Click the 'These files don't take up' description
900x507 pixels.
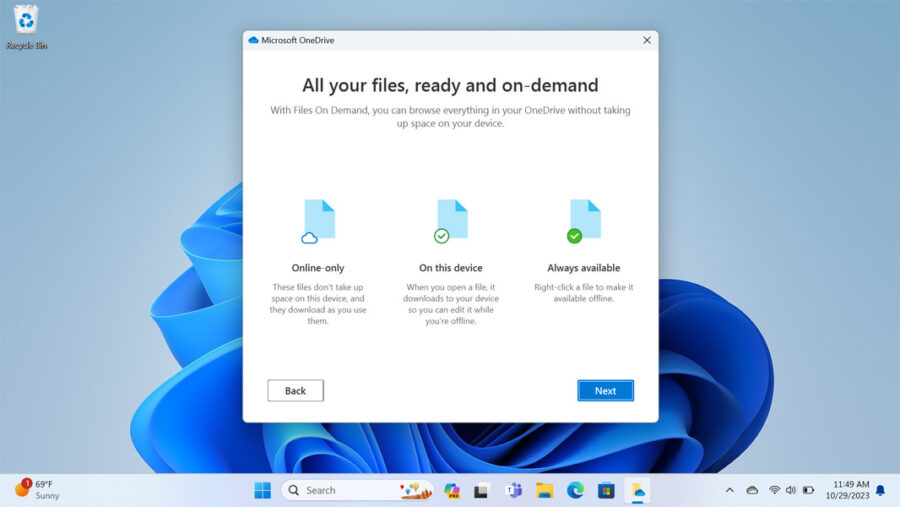(318, 304)
